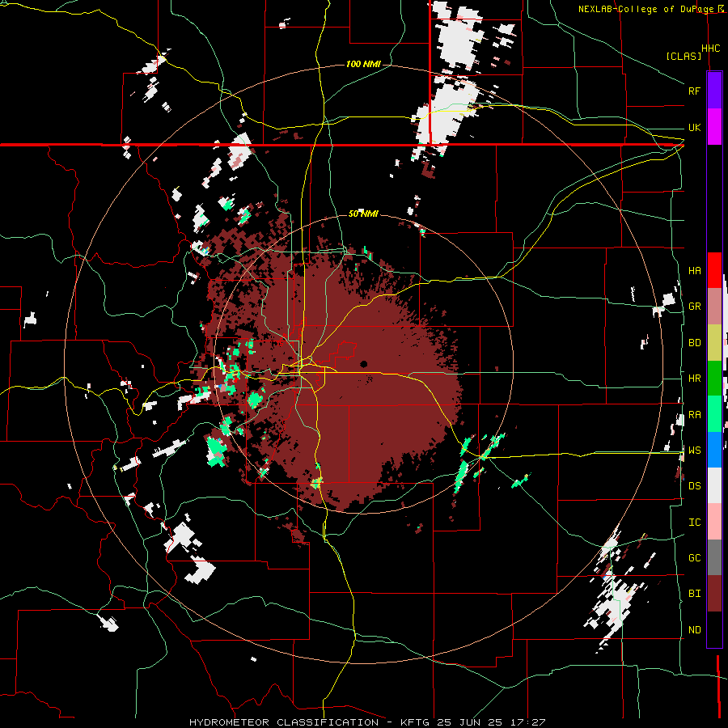The width and height of the screenshot is (728, 728).
Task: Click the KFTG radar site identifier
Action: [x=413, y=722]
